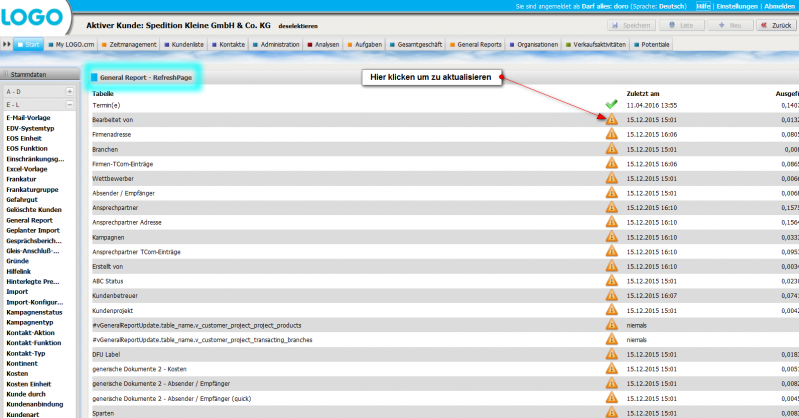The height and width of the screenshot is (418, 799).
Task: Open Einstellungen link in top bar
Action: tap(736, 5)
